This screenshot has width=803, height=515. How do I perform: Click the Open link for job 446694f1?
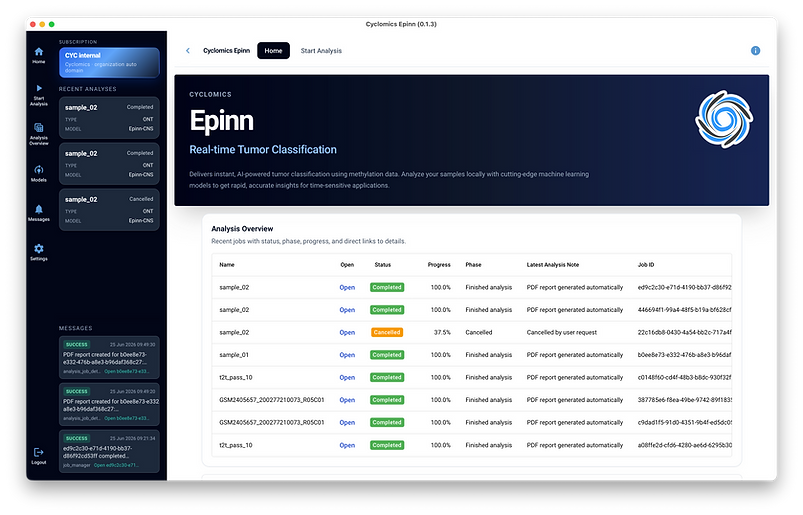coord(347,310)
